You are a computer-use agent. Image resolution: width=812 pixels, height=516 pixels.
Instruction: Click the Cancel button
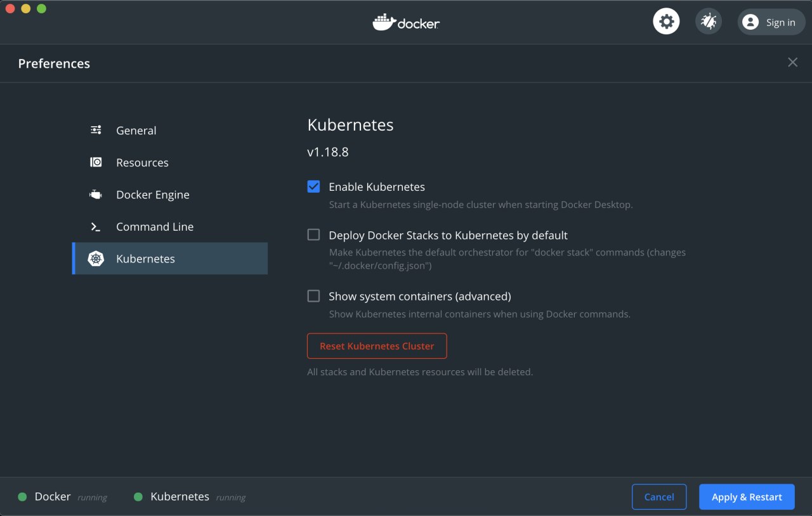click(x=659, y=497)
